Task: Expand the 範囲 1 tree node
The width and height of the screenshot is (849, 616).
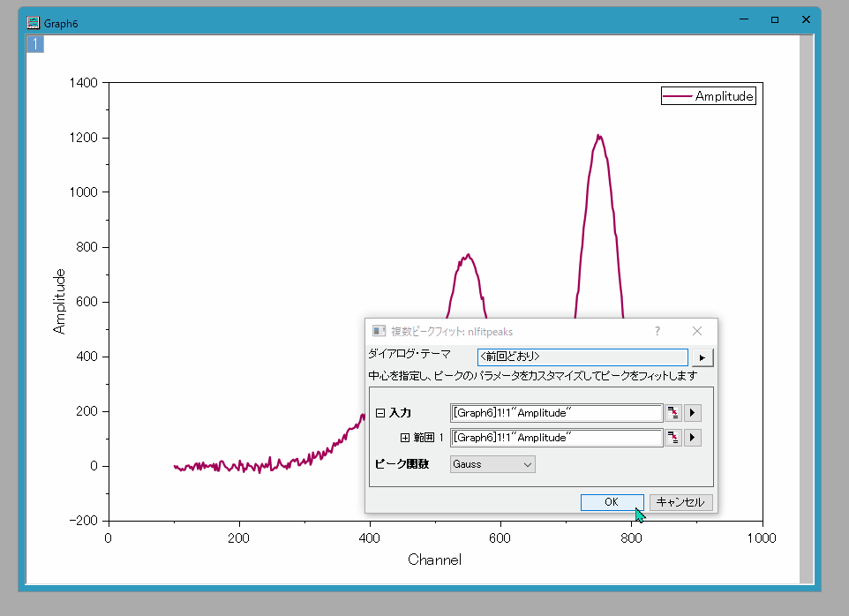Action: [406, 438]
